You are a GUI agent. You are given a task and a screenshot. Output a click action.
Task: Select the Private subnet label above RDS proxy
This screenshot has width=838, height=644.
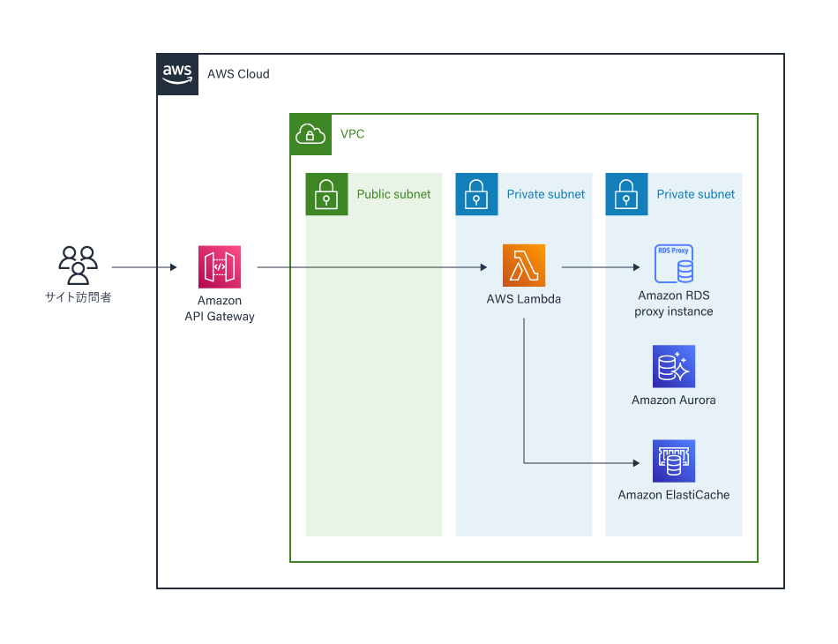pyautogui.click(x=696, y=194)
